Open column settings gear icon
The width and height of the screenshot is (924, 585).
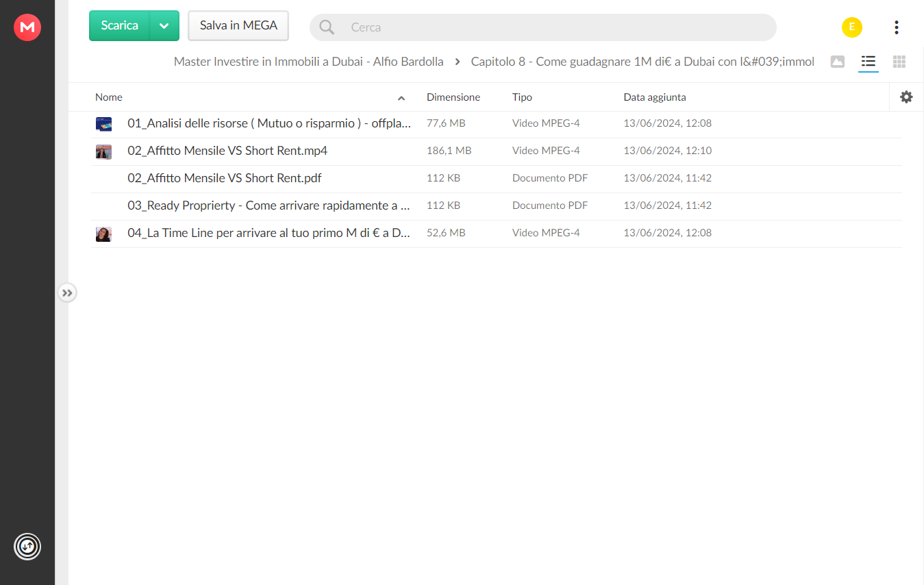(x=906, y=97)
